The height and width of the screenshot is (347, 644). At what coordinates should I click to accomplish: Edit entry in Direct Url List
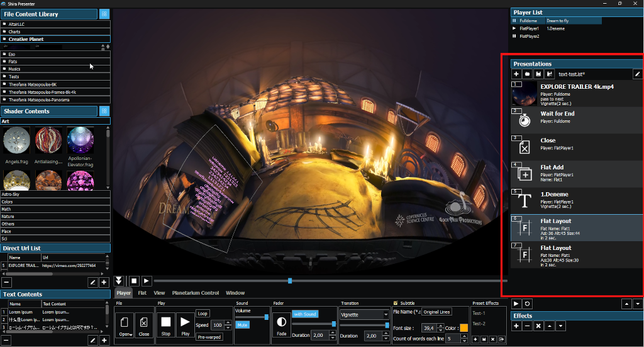click(93, 283)
